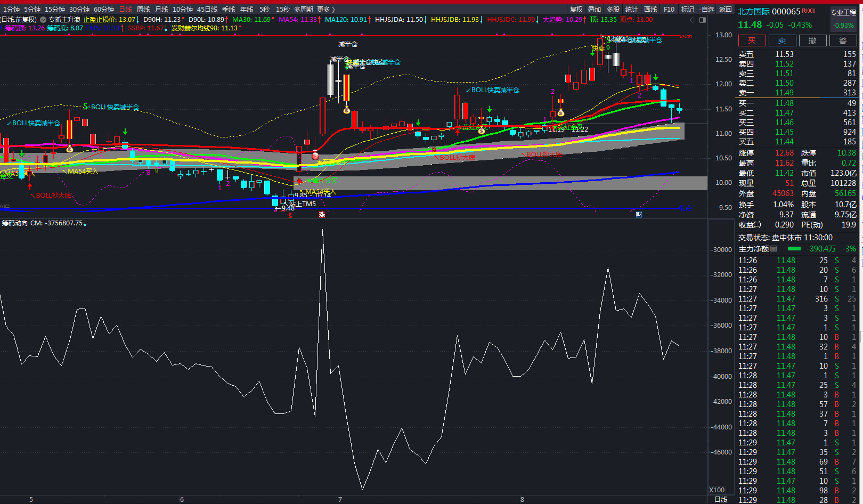
Task: Toggle the side panel layout icon
Action: click(x=703, y=20)
